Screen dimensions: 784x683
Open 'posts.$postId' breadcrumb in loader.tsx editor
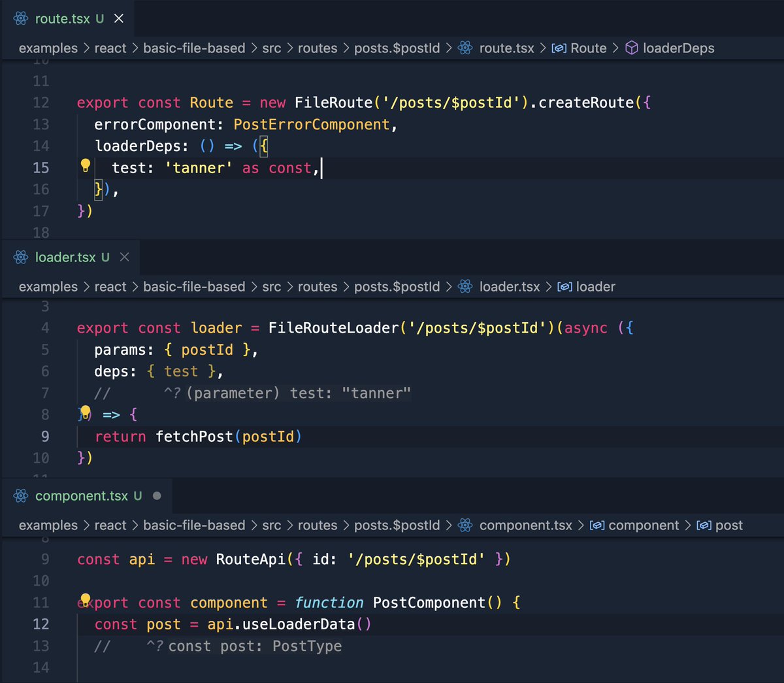coord(397,286)
